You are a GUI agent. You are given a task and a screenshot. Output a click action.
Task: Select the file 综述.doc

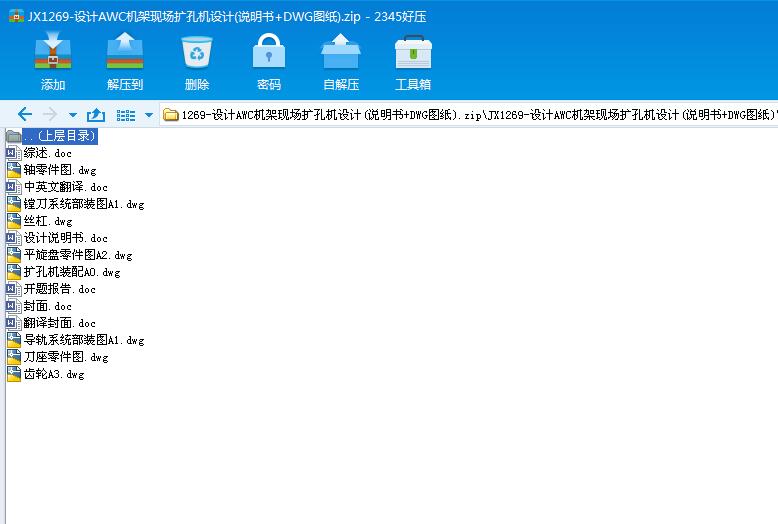[x=48, y=153]
